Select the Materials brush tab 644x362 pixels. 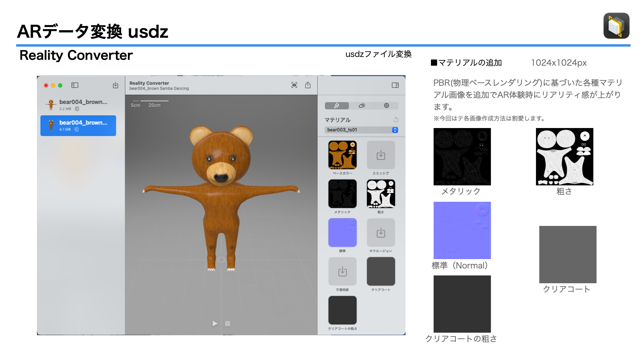tap(337, 106)
